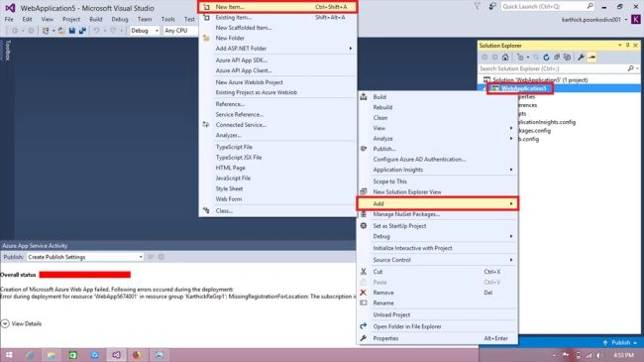Image resolution: width=644 pixels, height=362 pixels.
Task: Open the user account name dropdown arrow
Action: click(626, 20)
